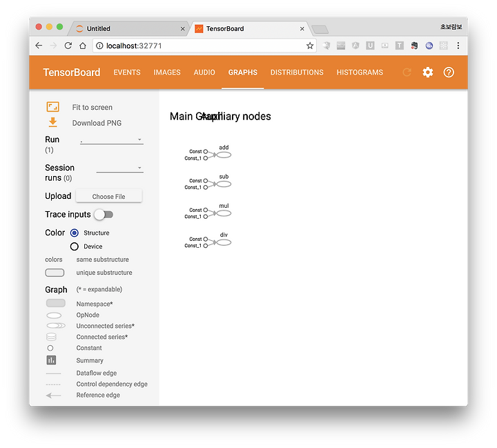This screenshot has height=448, width=497.
Task: Click the reload data icon in orange header
Action: coord(407,72)
